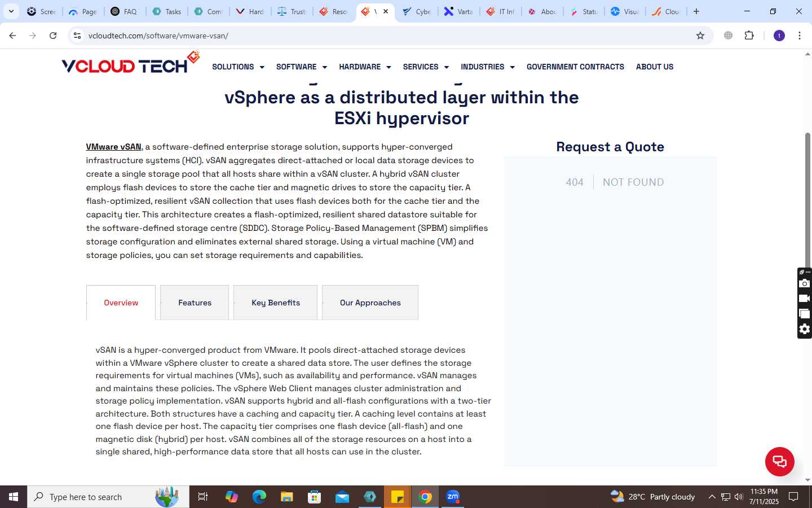Go back to previous page
The image size is (812, 508).
pyautogui.click(x=12, y=36)
